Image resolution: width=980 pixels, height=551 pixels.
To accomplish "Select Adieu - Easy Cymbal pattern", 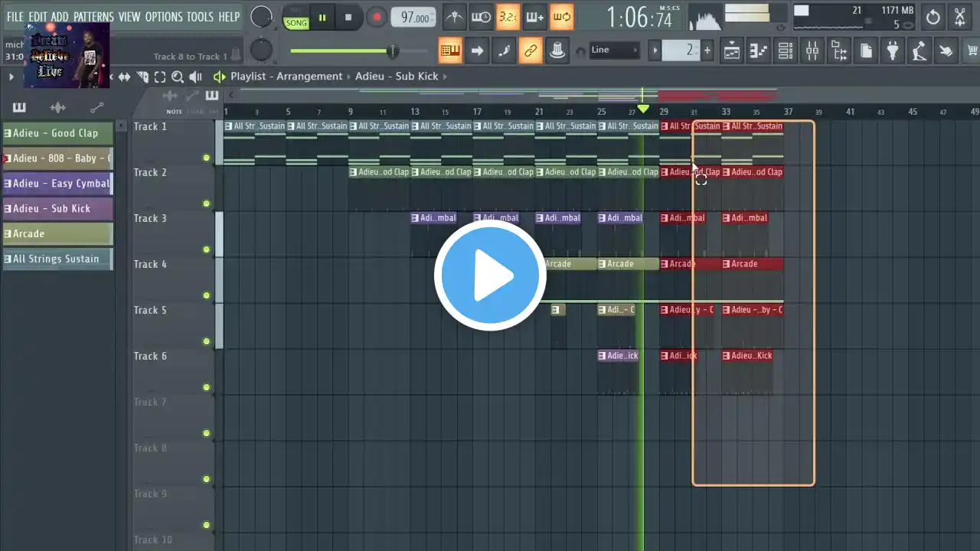I will tap(57, 184).
